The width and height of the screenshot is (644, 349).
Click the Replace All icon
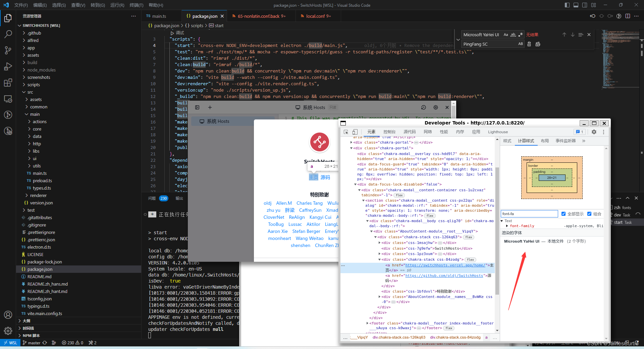coord(538,44)
